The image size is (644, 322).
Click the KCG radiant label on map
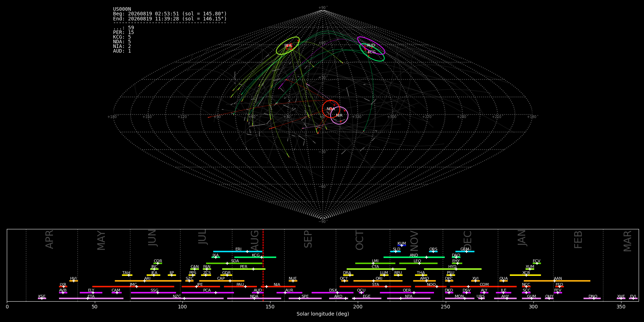(372, 52)
